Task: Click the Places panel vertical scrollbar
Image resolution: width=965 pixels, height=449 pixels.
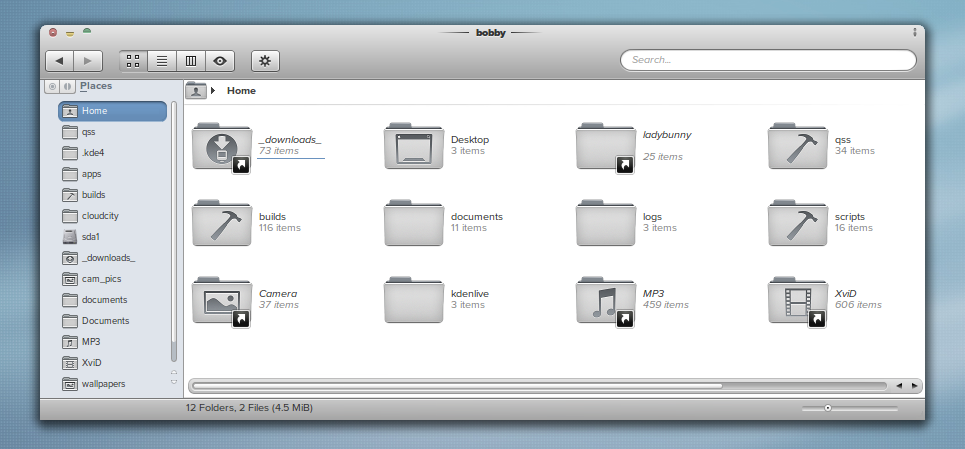Action: click(x=174, y=232)
